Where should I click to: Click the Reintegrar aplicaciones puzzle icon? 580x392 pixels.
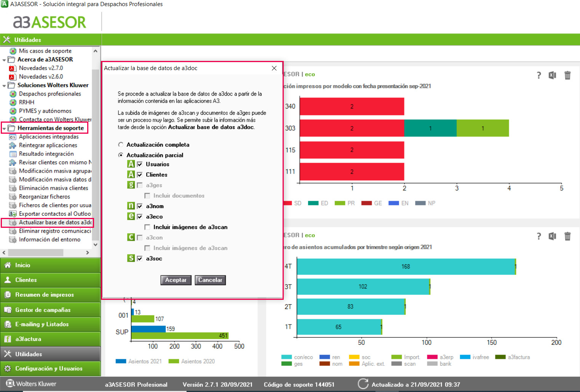coord(13,145)
